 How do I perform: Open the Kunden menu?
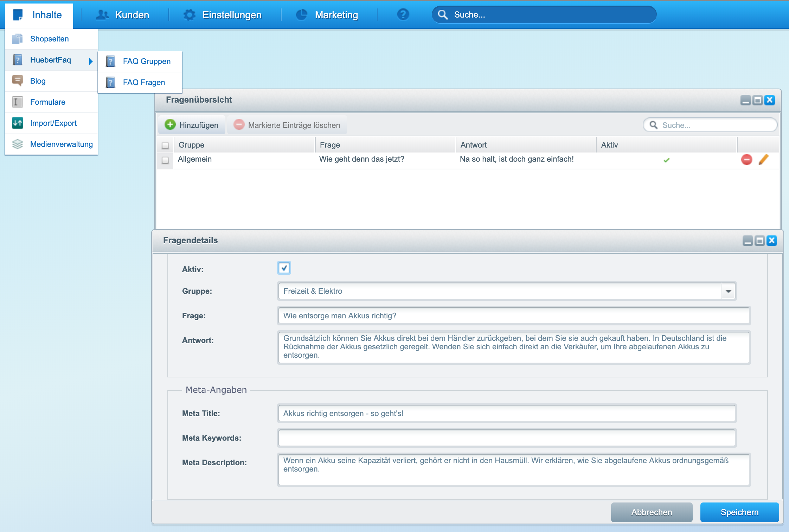(123, 15)
